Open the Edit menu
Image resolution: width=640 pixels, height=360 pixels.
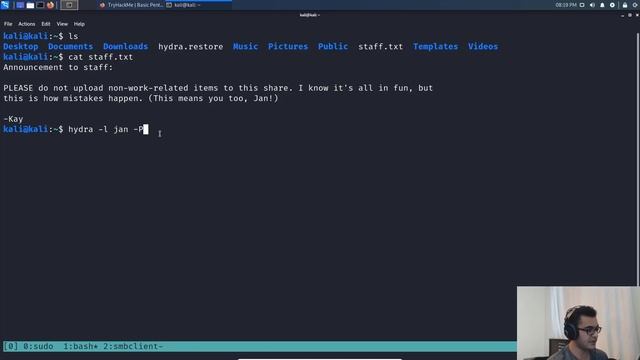pyautogui.click(x=45, y=24)
